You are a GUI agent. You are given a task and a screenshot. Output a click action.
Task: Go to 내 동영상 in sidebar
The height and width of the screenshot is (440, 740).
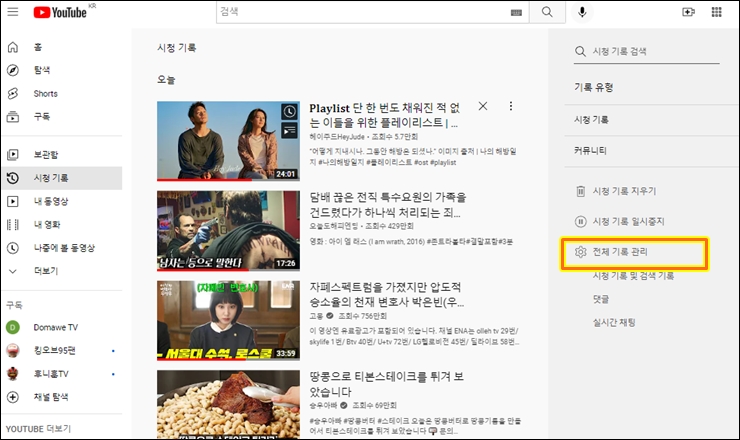[x=51, y=202]
